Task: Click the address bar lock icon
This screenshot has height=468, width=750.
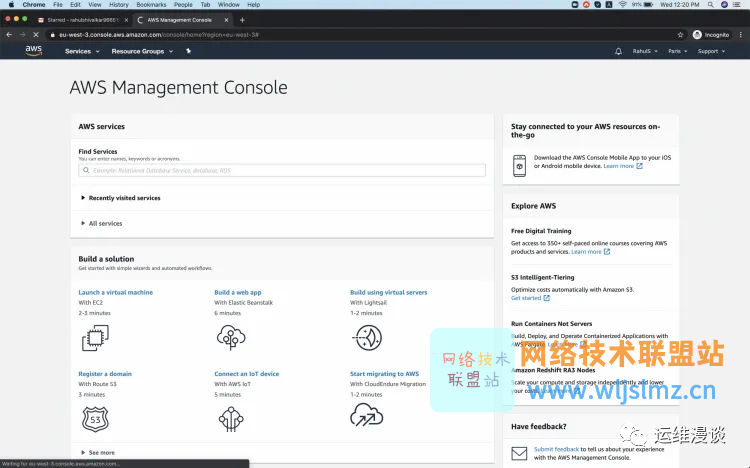Action: click(x=53, y=34)
